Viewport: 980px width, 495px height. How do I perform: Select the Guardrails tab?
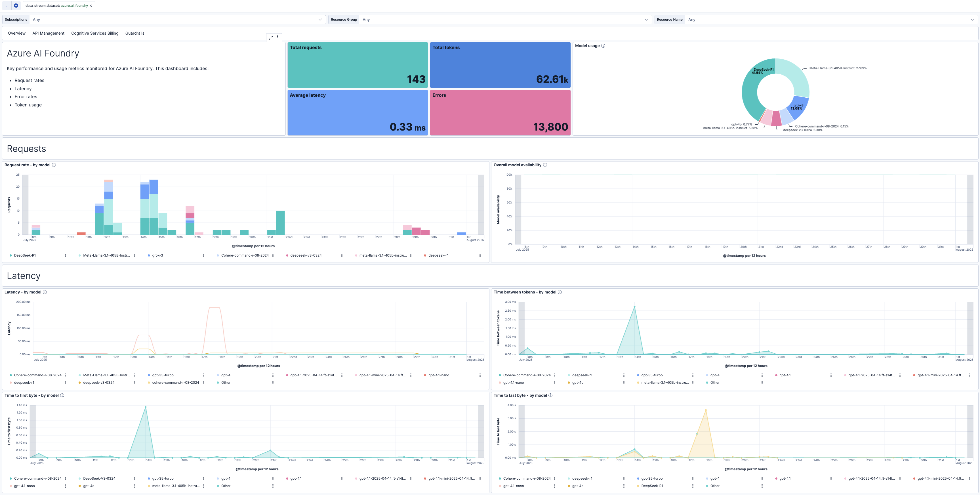click(135, 33)
